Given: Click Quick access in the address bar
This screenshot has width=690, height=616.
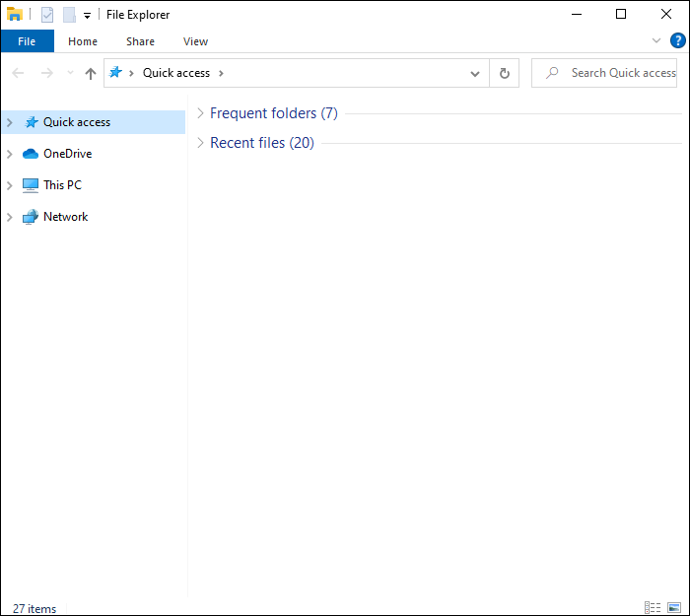Looking at the screenshot, I should [x=176, y=73].
